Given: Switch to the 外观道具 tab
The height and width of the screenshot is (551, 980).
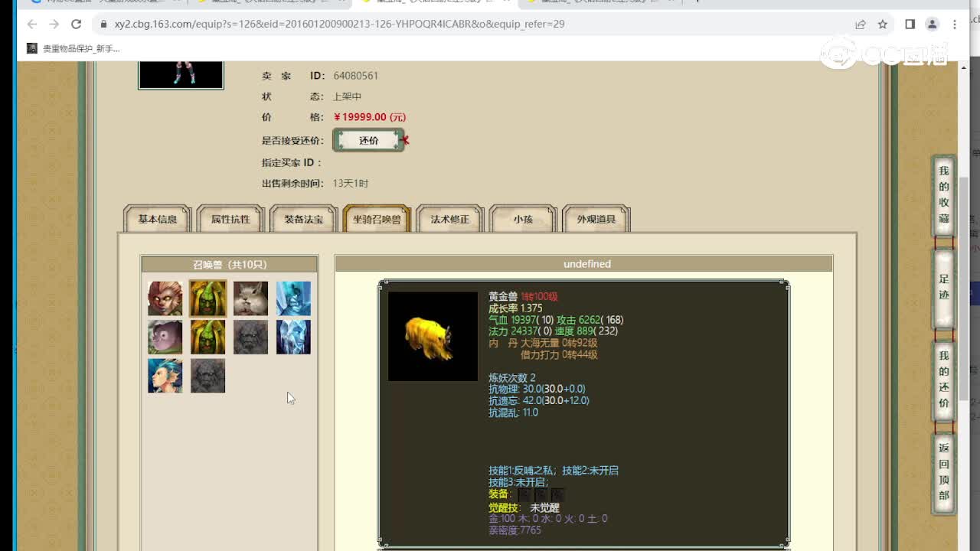Looking at the screenshot, I should tap(596, 219).
